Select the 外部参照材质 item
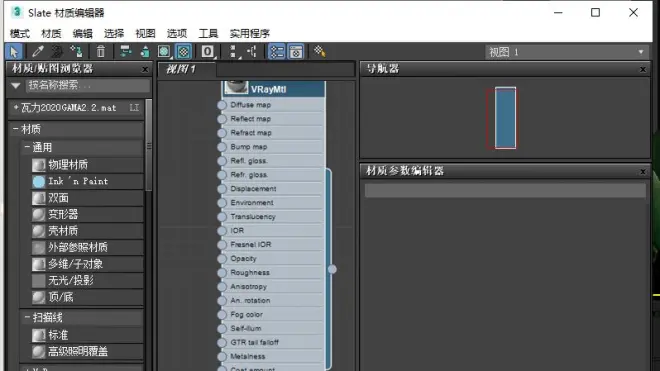Image resolution: width=660 pixels, height=371 pixels. 87,247
